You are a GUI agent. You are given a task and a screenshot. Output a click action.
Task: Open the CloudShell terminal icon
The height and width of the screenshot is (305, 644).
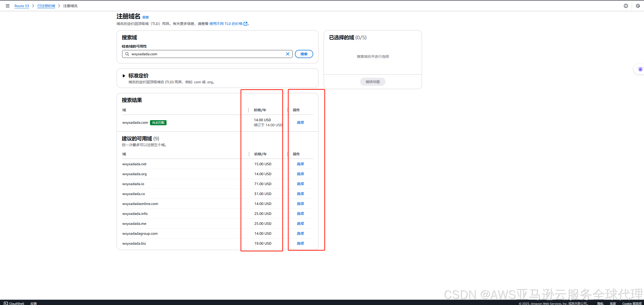(6, 303)
